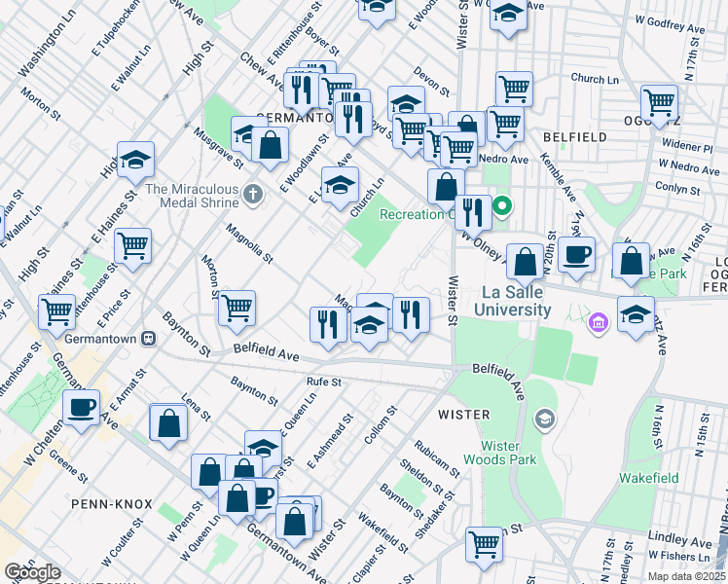Viewport: 728px width, 584px height.
Task: Select the Collom St street label
Action: pos(381,424)
